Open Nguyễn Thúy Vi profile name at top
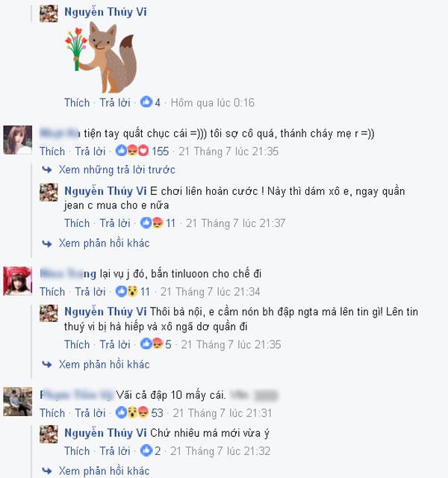This screenshot has width=448, height=478. 105,12
